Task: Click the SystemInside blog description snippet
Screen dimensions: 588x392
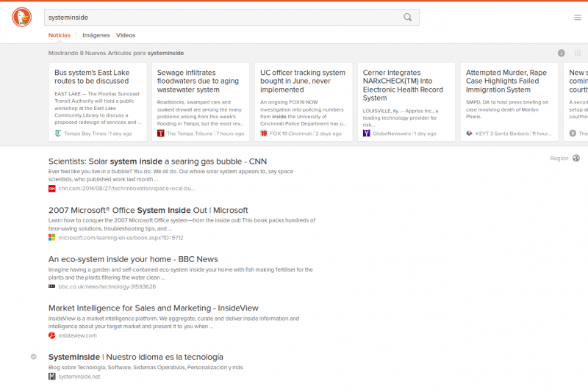Action: point(146,367)
